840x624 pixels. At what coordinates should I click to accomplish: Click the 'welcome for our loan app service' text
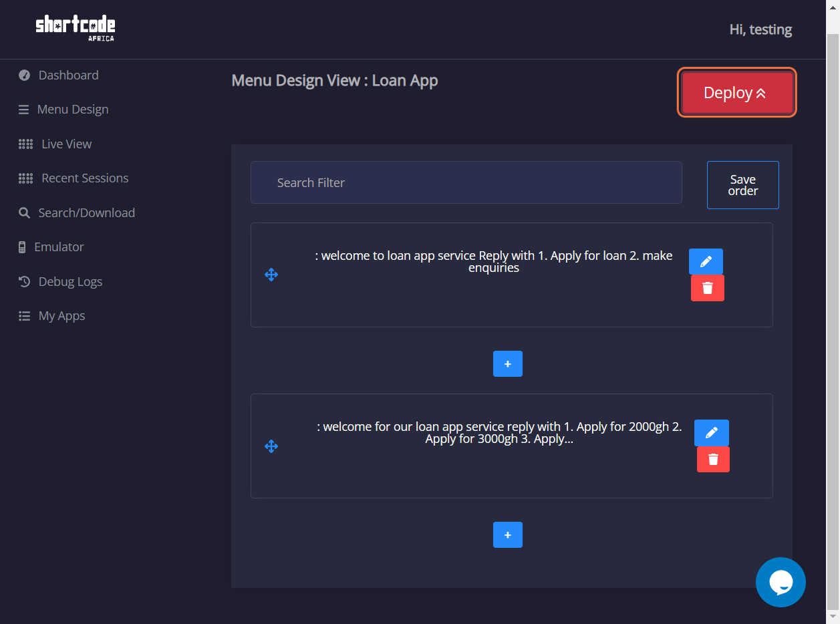pos(499,433)
